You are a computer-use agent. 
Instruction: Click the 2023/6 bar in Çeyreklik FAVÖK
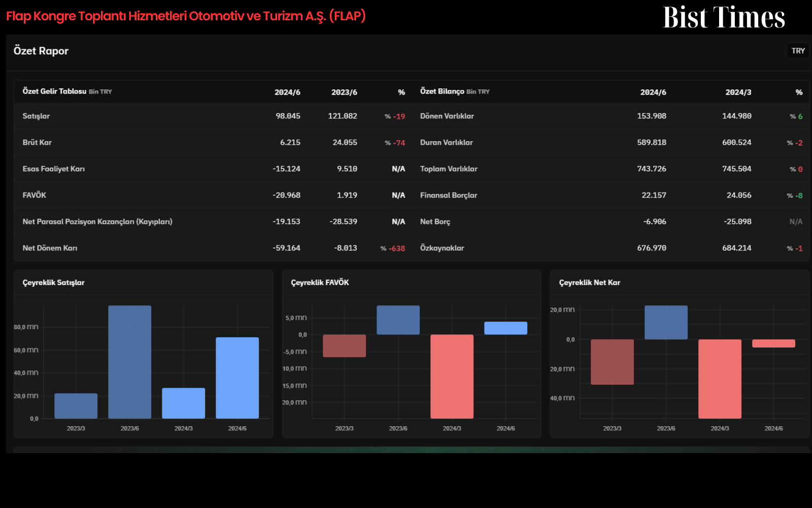click(x=398, y=320)
